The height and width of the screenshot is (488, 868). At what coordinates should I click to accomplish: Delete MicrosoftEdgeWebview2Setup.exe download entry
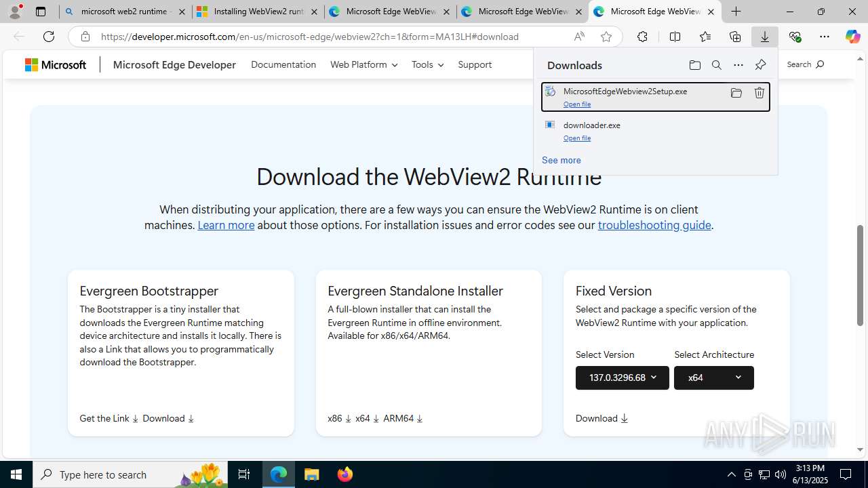(x=759, y=93)
